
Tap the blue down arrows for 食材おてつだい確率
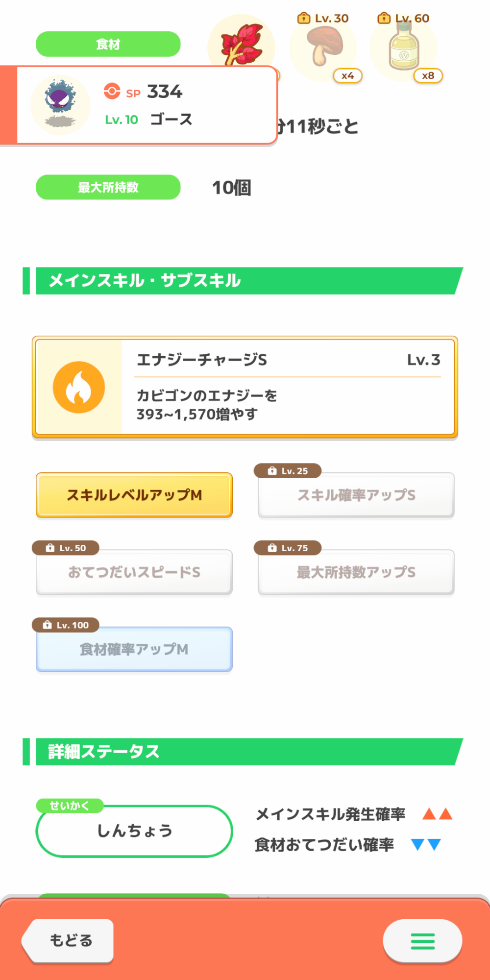(426, 844)
